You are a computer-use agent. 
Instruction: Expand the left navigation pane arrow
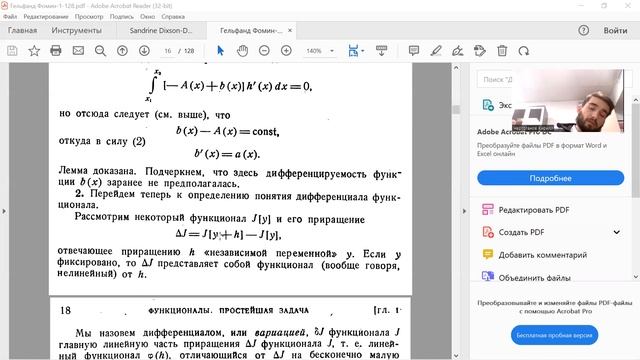(4, 211)
